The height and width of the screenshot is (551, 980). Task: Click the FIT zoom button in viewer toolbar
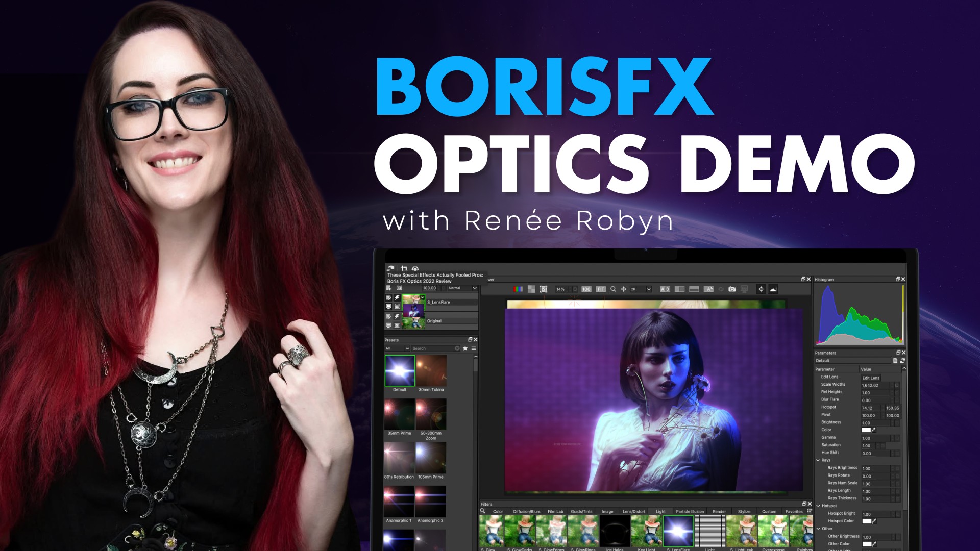tap(601, 288)
